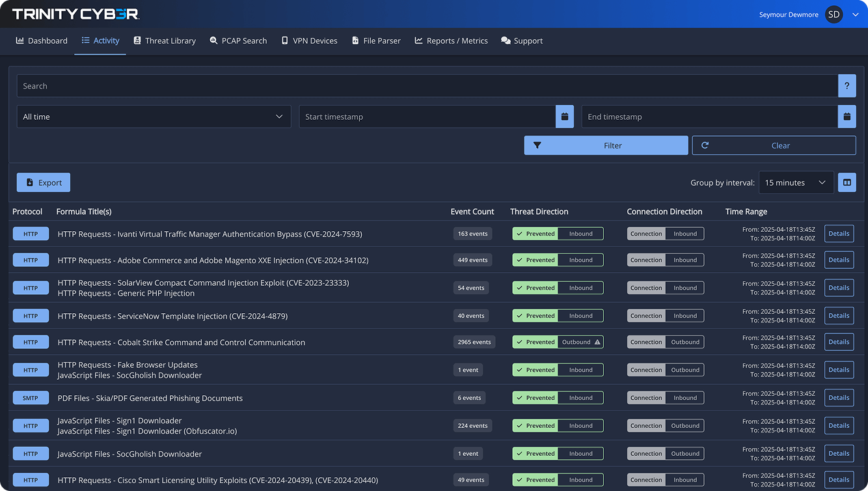Click the Threat Direction column header
Viewport: 868px width, 491px height.
point(539,212)
